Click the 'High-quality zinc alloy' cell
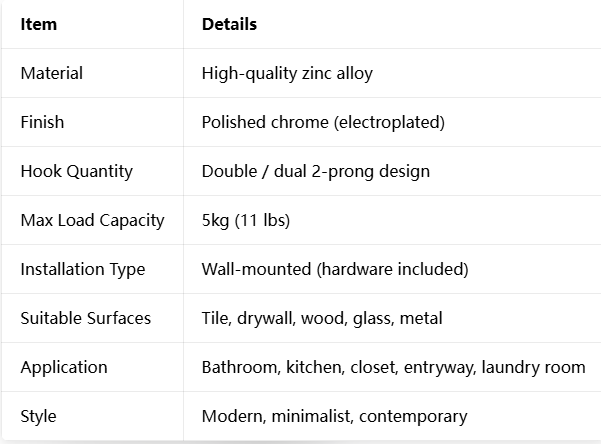The height and width of the screenshot is (444, 601). (x=287, y=73)
